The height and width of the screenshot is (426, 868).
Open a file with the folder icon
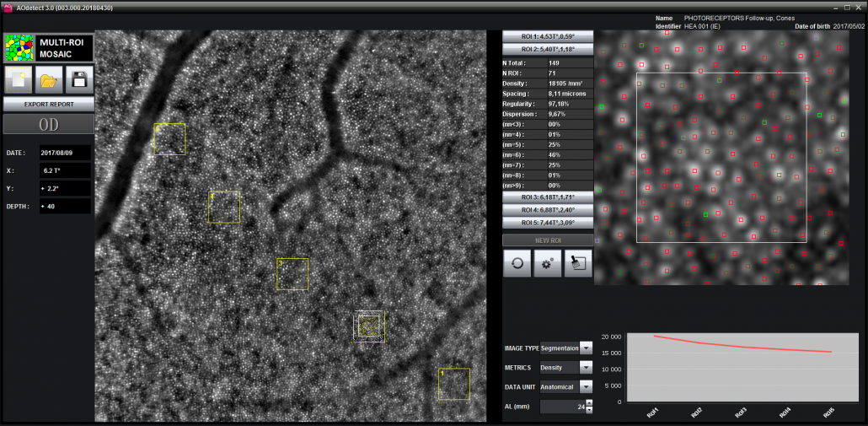48,80
